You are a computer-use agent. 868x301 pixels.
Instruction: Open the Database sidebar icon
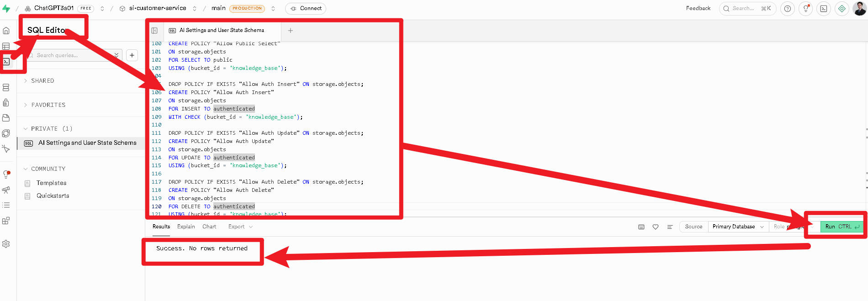click(x=6, y=87)
